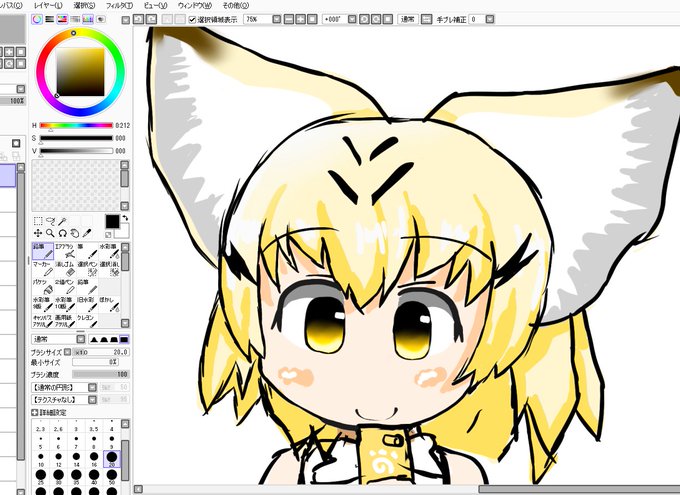Select the 鉛筆 pencil brush in top row

(43, 251)
